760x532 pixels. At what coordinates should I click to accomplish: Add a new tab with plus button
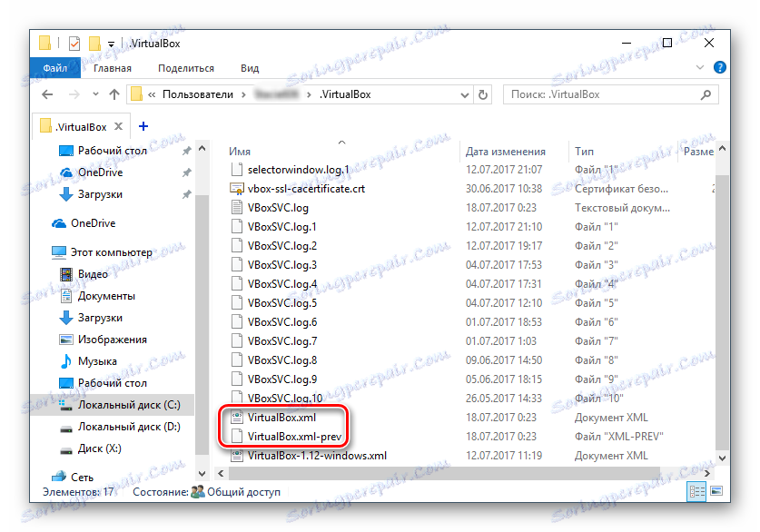click(x=143, y=126)
